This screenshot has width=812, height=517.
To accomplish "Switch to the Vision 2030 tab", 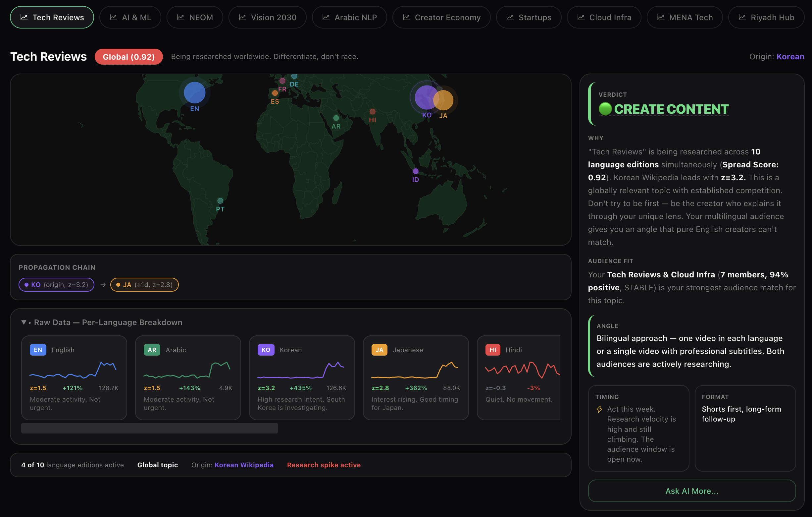I will click(267, 17).
